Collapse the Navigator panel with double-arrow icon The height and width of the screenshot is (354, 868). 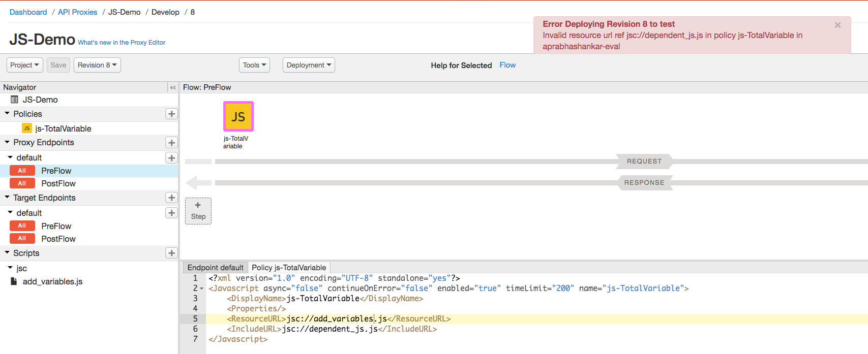[173, 87]
